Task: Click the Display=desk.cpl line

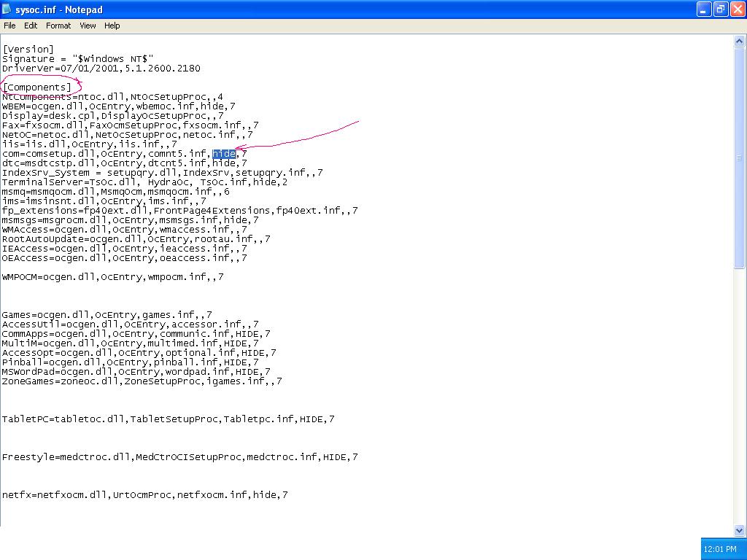Action: coord(113,116)
